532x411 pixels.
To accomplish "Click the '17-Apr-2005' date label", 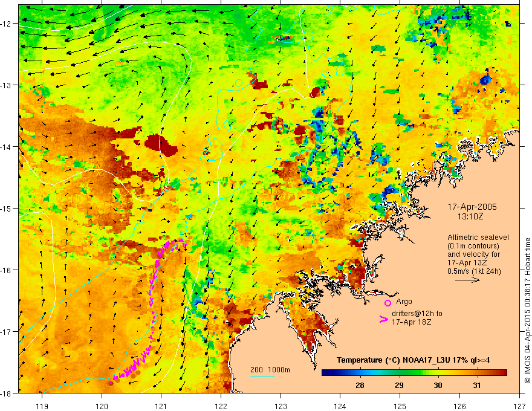I will (472, 207).
